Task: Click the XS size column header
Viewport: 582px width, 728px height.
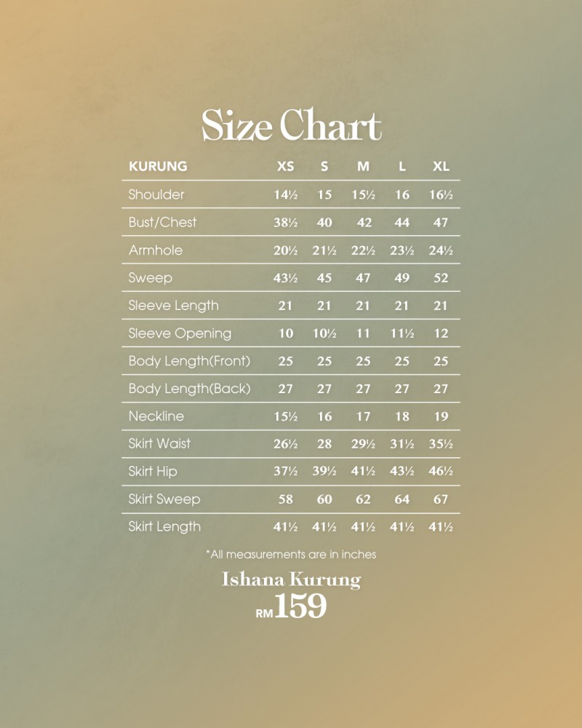Action: coord(285,166)
